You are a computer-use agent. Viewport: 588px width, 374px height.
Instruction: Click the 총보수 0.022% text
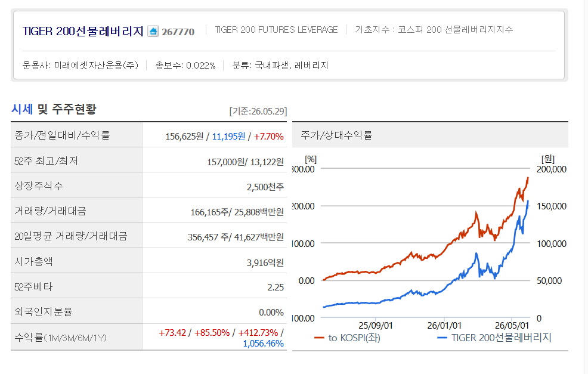pos(185,65)
